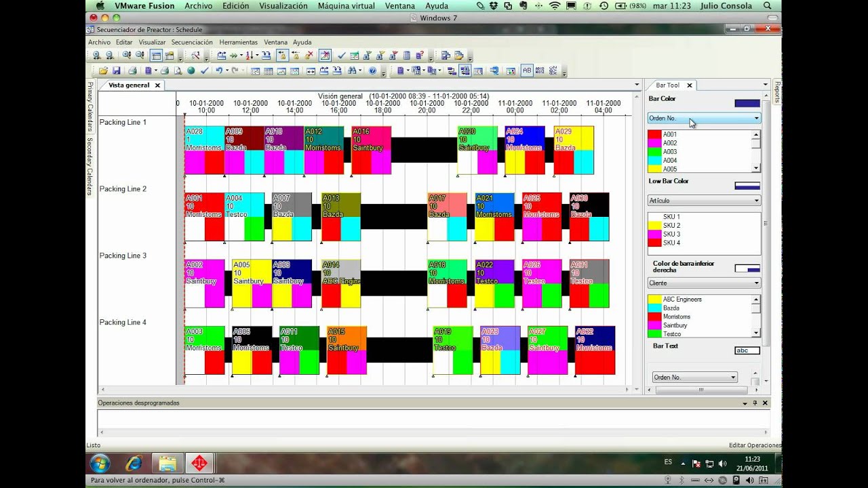
Task: Expand the undo history dropdown arrow
Action: coord(226,70)
